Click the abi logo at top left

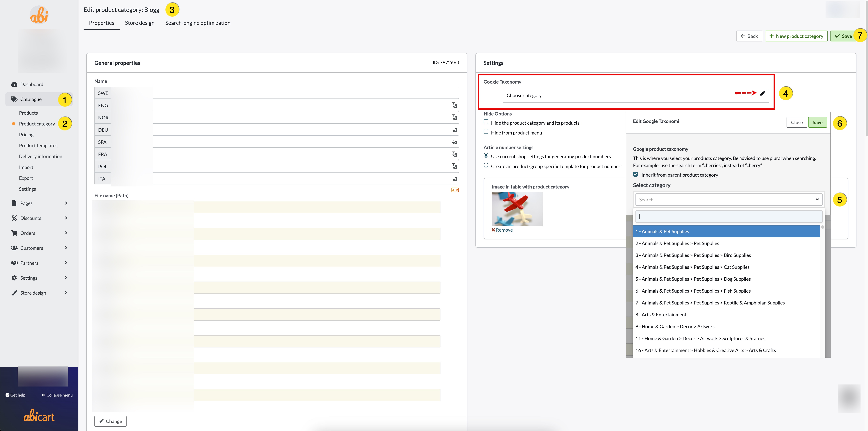[39, 15]
